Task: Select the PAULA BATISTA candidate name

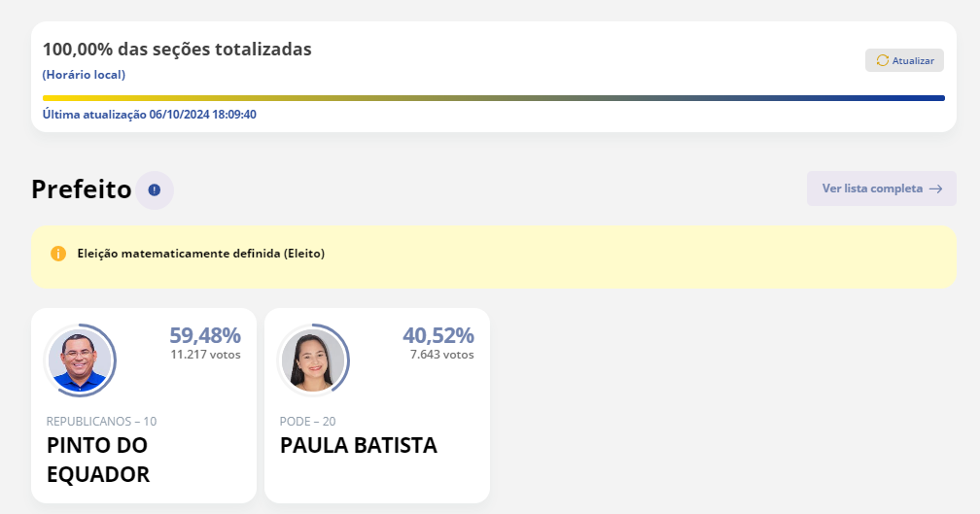Action: click(x=359, y=445)
